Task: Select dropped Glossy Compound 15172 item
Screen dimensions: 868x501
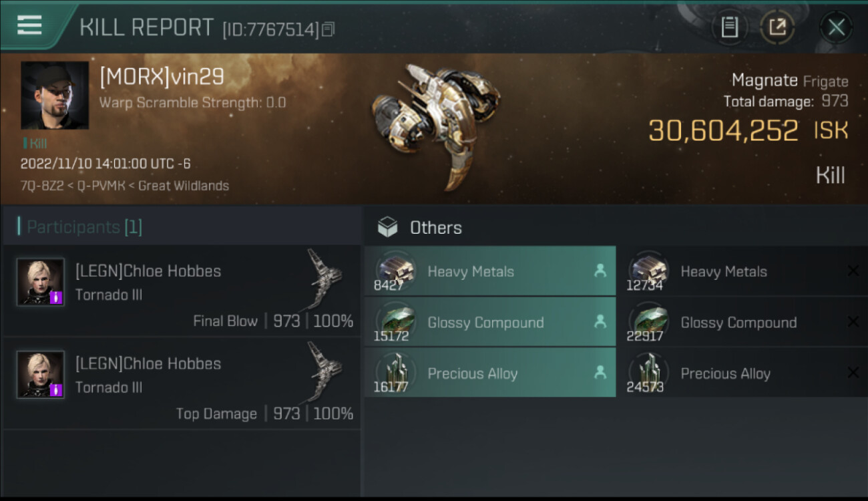Action: 490,321
